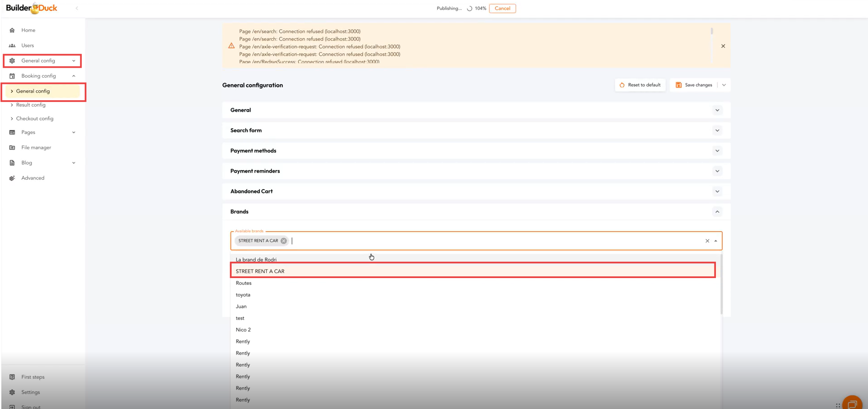868x409 pixels.
Task: Remove the STREET RENT A CAR chip
Action: 283,241
